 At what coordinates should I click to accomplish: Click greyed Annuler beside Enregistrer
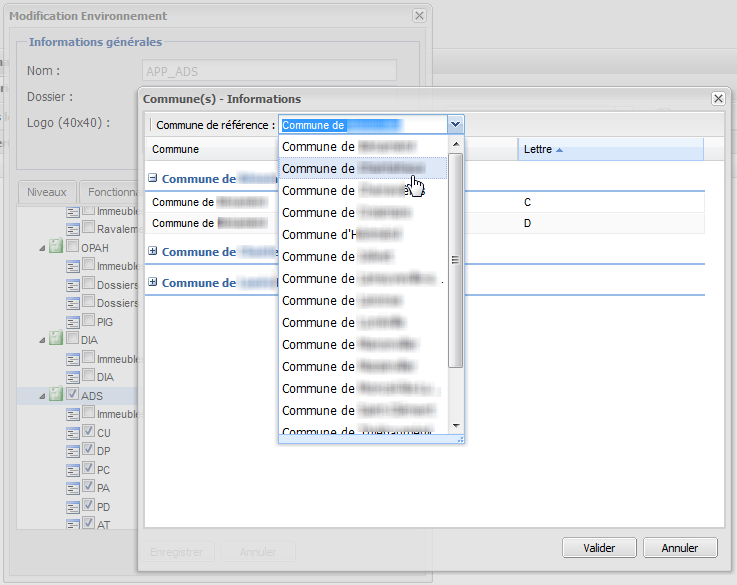point(258,552)
